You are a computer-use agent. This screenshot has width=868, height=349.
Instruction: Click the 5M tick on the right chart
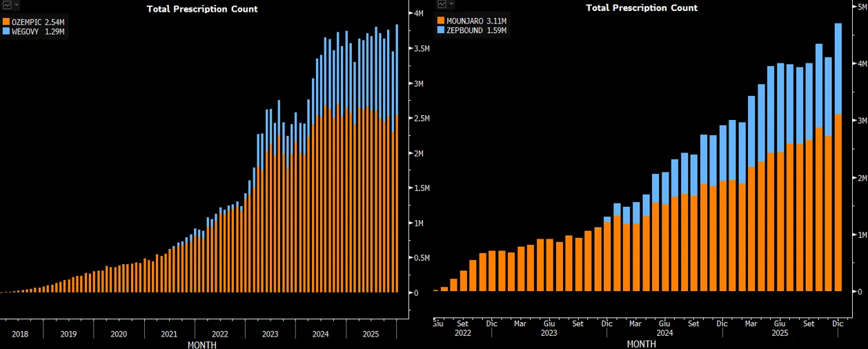coord(862,6)
